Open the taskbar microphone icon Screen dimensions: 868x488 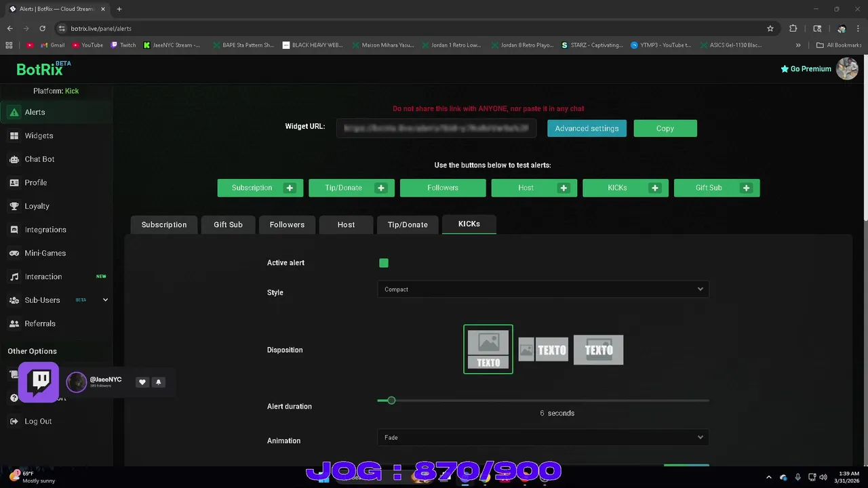coord(797,477)
